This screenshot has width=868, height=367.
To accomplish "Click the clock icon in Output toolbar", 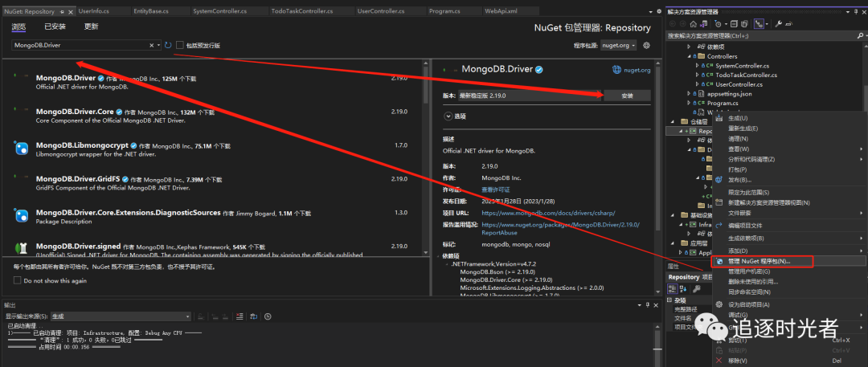I will [268, 316].
